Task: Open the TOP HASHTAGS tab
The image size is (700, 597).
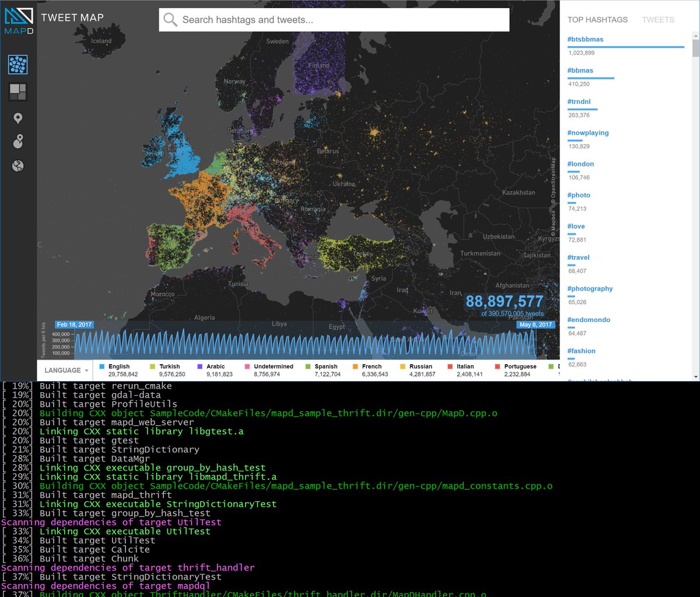Action: (597, 20)
